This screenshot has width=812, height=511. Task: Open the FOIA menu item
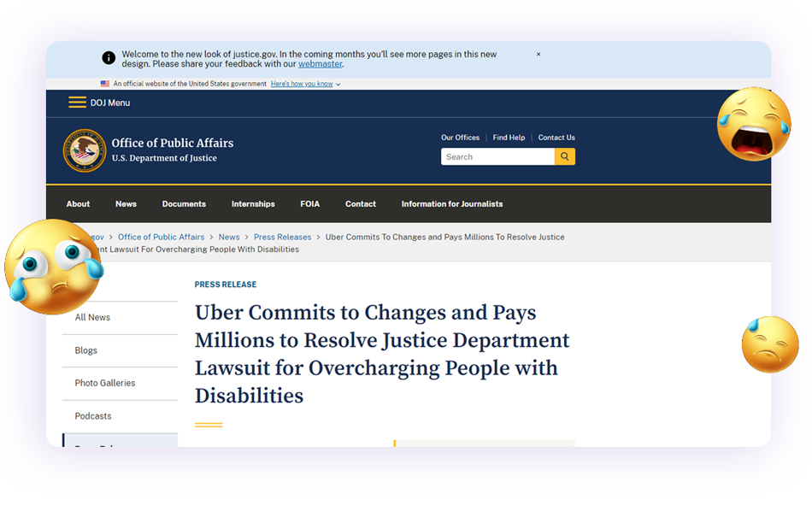(309, 204)
